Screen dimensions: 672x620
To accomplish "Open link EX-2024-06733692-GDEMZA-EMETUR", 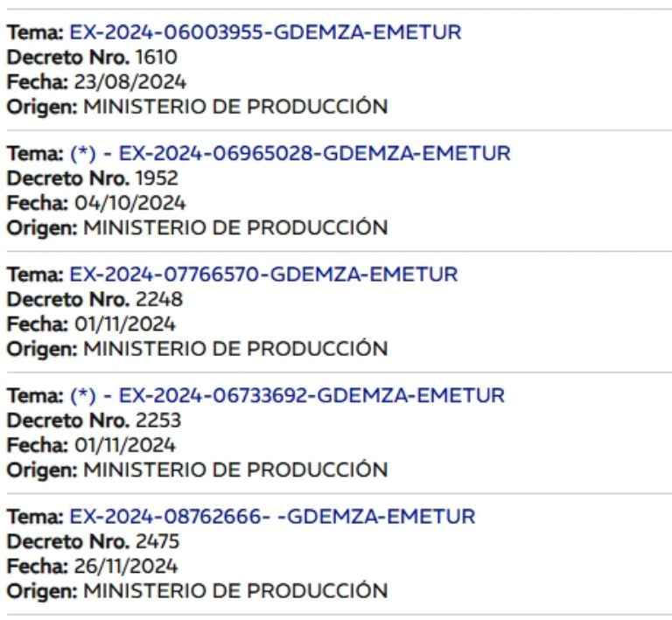I will [311, 395].
